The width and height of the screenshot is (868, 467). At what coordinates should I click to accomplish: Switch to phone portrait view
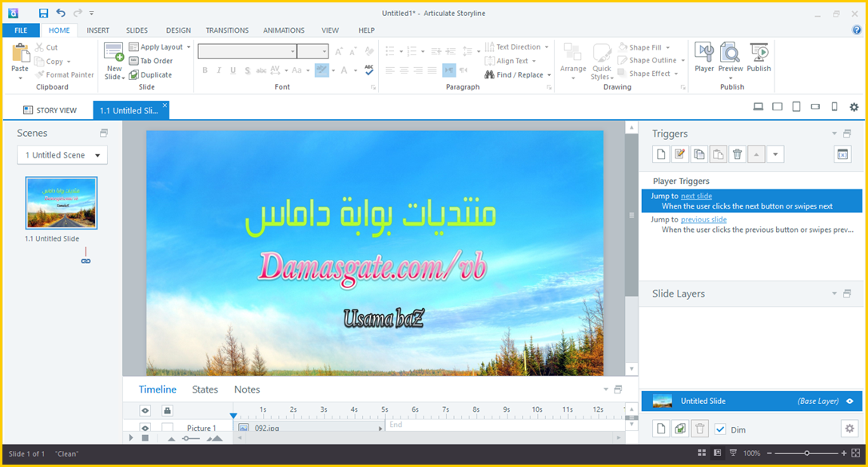pos(834,107)
